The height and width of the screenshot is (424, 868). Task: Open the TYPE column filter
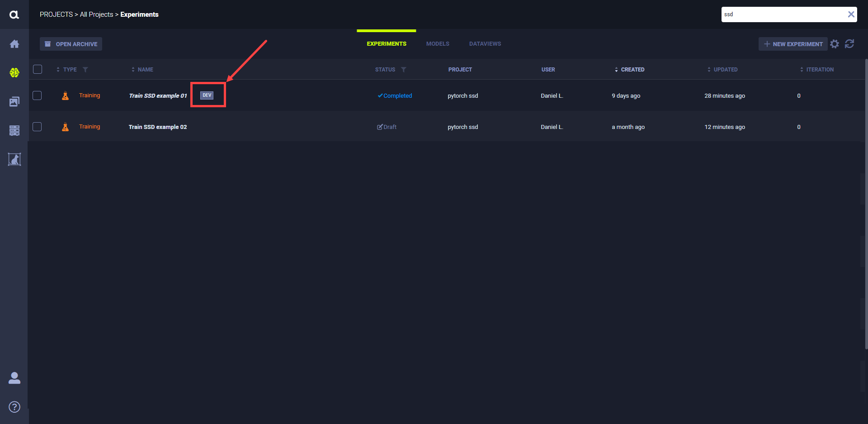pos(85,70)
